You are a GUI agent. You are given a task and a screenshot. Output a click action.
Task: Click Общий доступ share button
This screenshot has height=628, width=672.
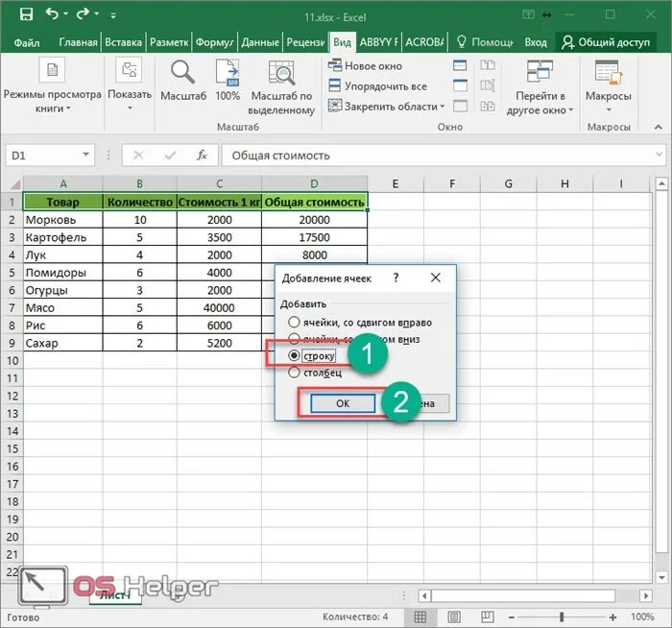(606, 42)
